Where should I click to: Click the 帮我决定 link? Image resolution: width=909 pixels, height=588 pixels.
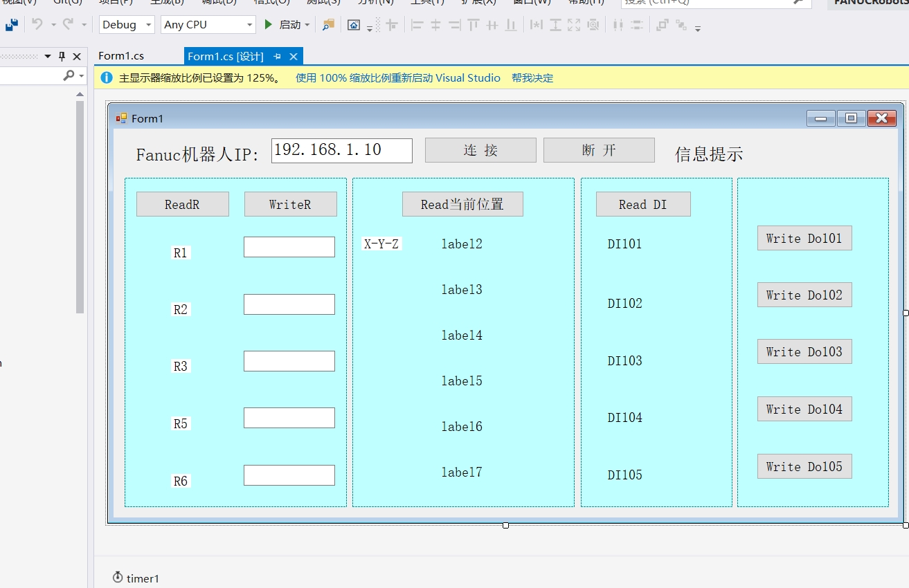tap(532, 78)
